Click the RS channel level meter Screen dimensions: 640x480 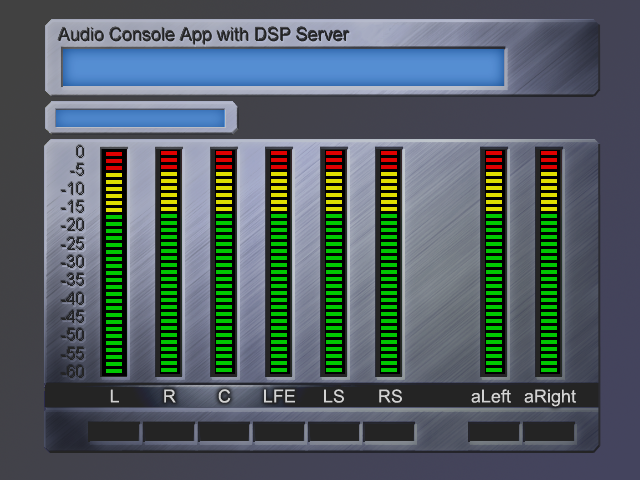pos(389,262)
